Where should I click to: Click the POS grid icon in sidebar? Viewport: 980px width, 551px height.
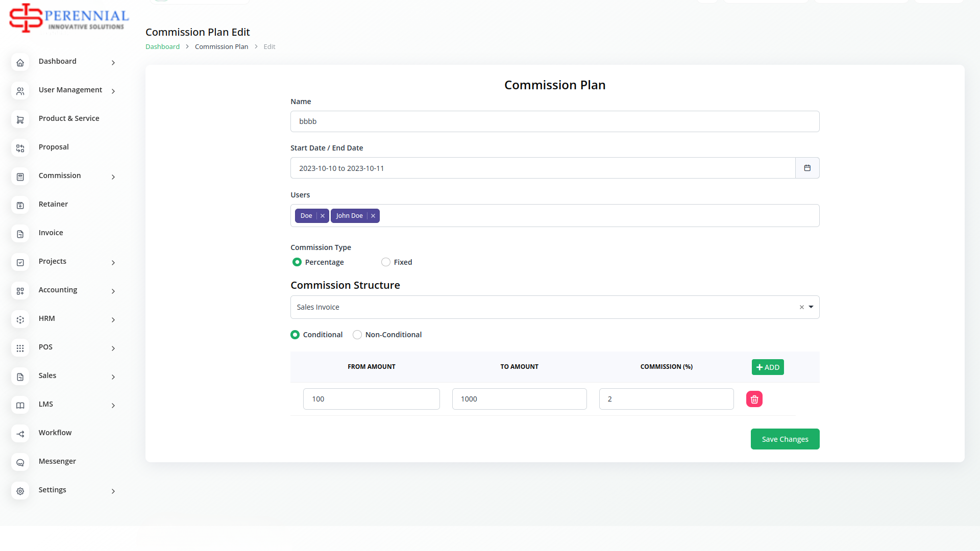[20, 348]
